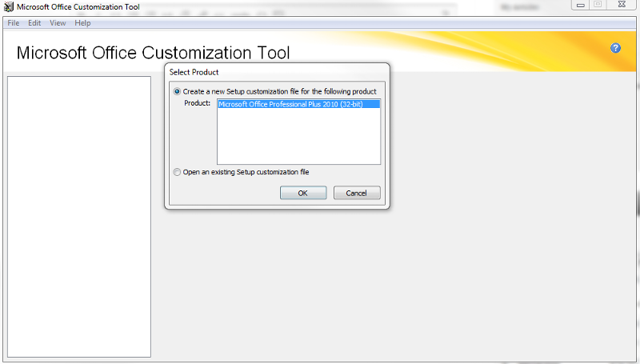Open the Edit menu
Viewport: 640px width, 364px height.
[x=34, y=23]
